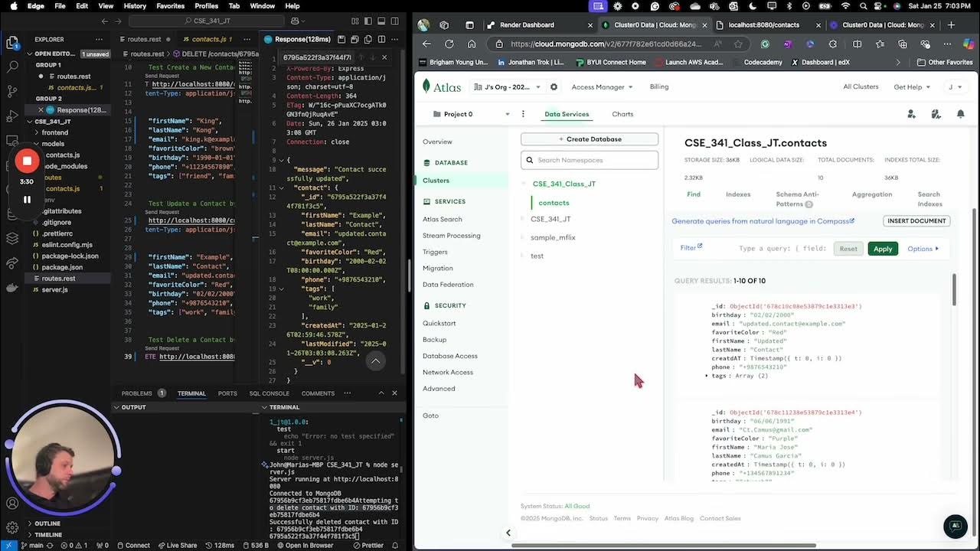980x551 pixels.
Task: Open Access Manager dropdown
Action: point(602,87)
